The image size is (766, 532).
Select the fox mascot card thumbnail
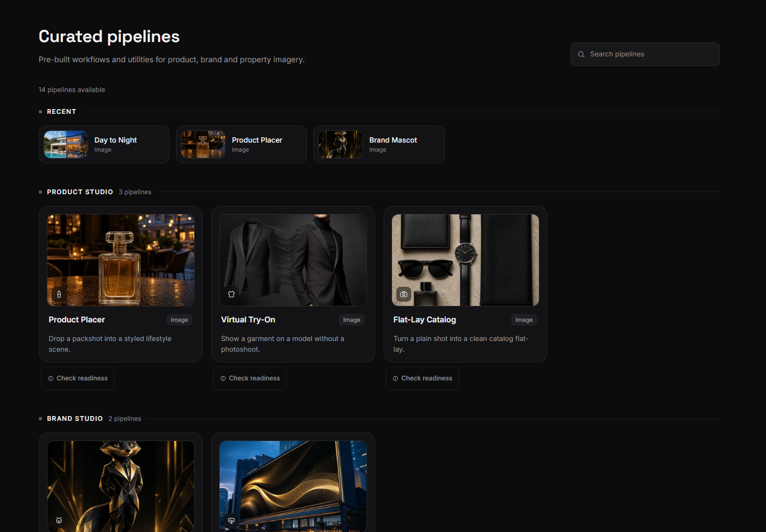121,486
